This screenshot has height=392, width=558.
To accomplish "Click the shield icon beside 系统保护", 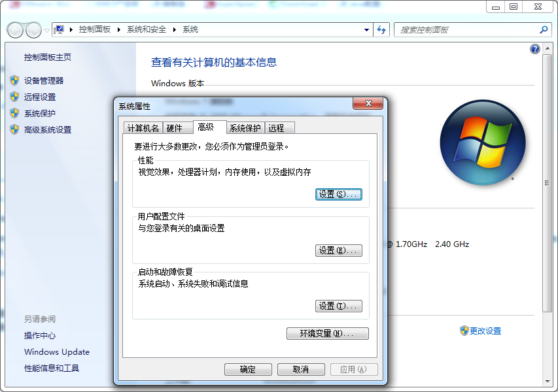I will coord(15,112).
